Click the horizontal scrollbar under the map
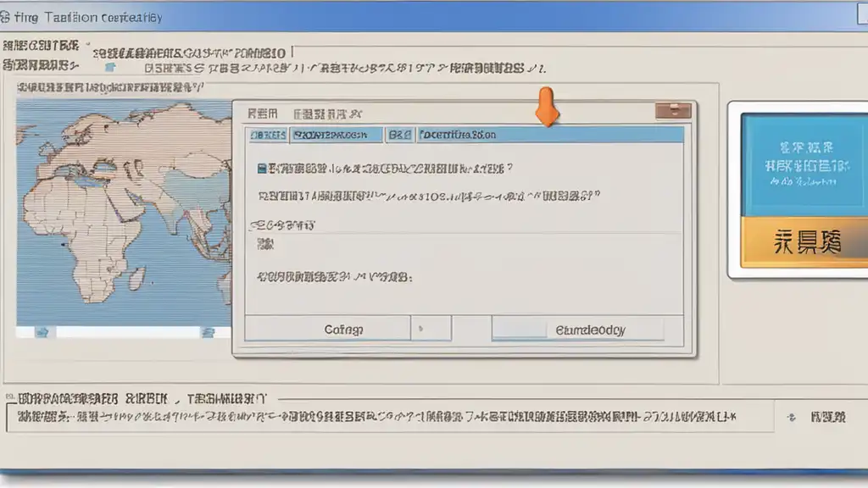 [x=128, y=332]
